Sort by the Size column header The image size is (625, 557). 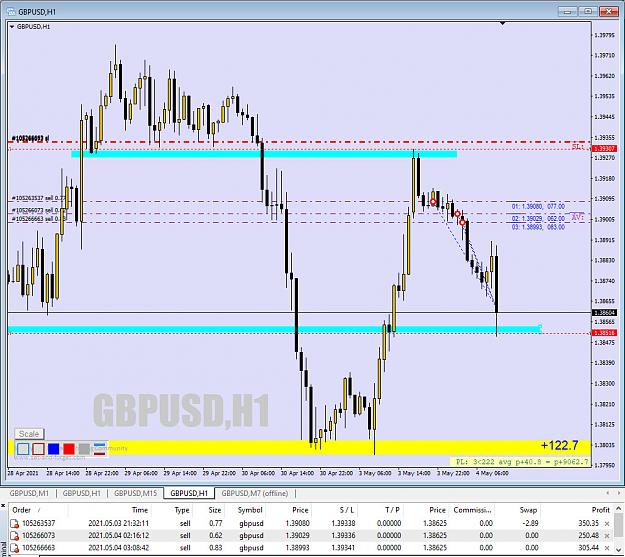point(214,510)
